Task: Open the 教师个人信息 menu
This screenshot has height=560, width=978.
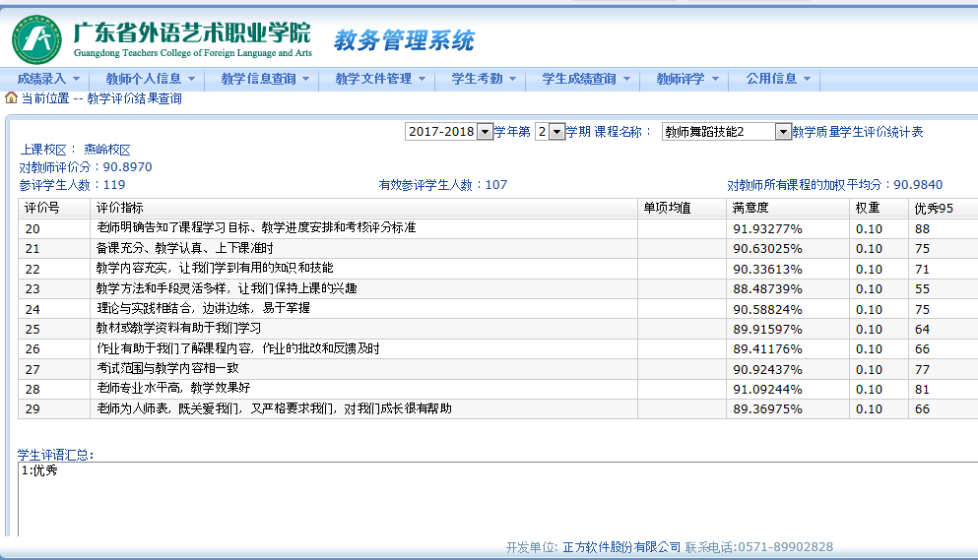Action: (150, 79)
